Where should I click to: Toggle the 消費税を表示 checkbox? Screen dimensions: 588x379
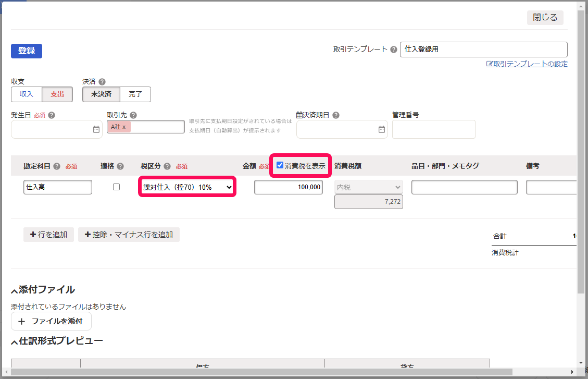pos(280,165)
